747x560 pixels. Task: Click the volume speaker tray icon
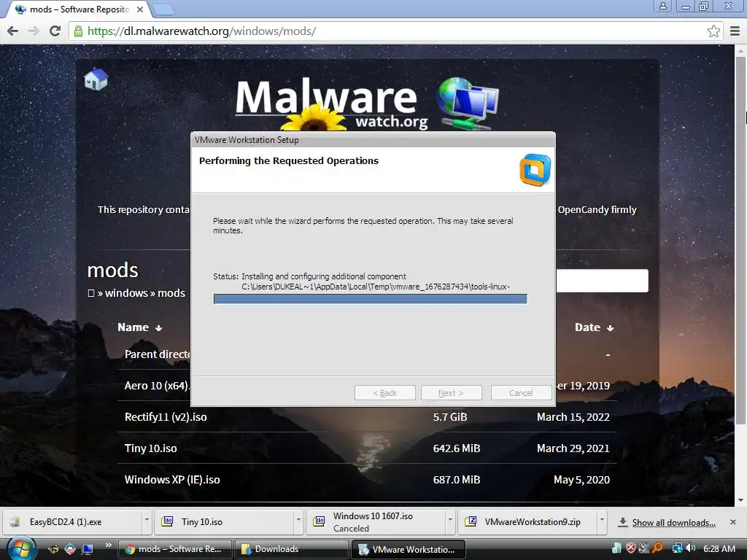pyautogui.click(x=691, y=548)
